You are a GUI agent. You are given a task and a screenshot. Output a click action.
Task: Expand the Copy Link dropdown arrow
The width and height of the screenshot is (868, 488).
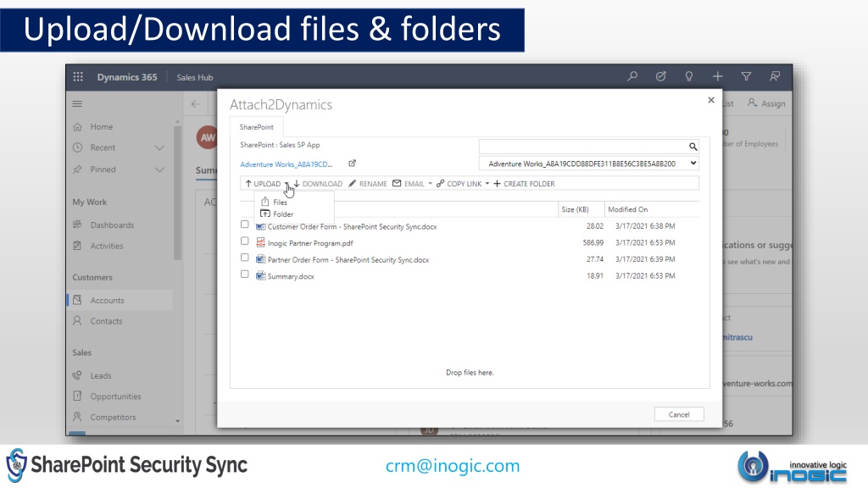[x=487, y=184]
